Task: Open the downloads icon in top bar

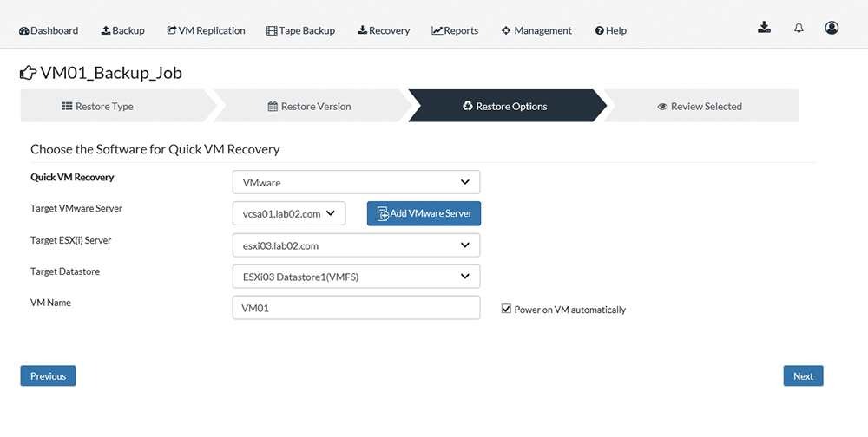Action: click(764, 28)
